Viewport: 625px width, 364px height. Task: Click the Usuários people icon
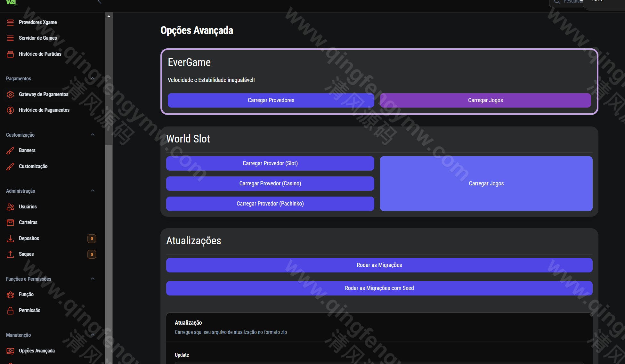[x=10, y=207]
